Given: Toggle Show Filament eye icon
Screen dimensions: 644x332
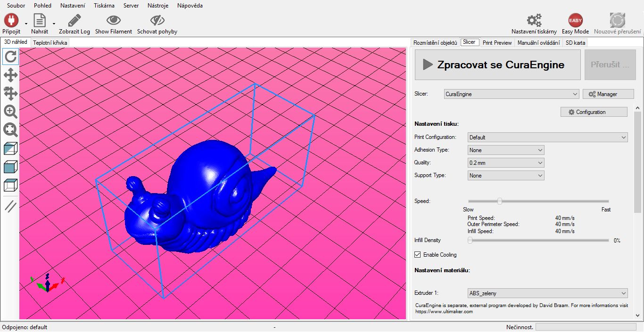Looking at the screenshot, I should click(x=113, y=21).
